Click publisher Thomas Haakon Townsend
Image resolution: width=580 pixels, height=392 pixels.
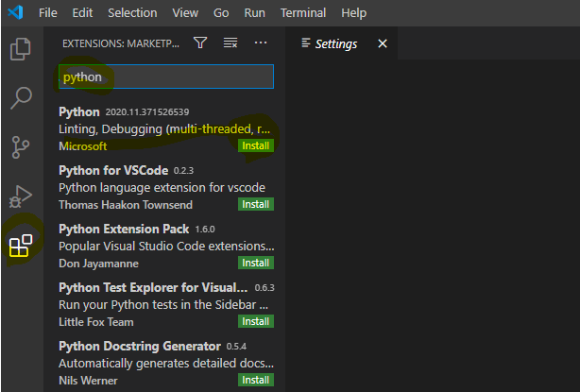click(x=126, y=205)
